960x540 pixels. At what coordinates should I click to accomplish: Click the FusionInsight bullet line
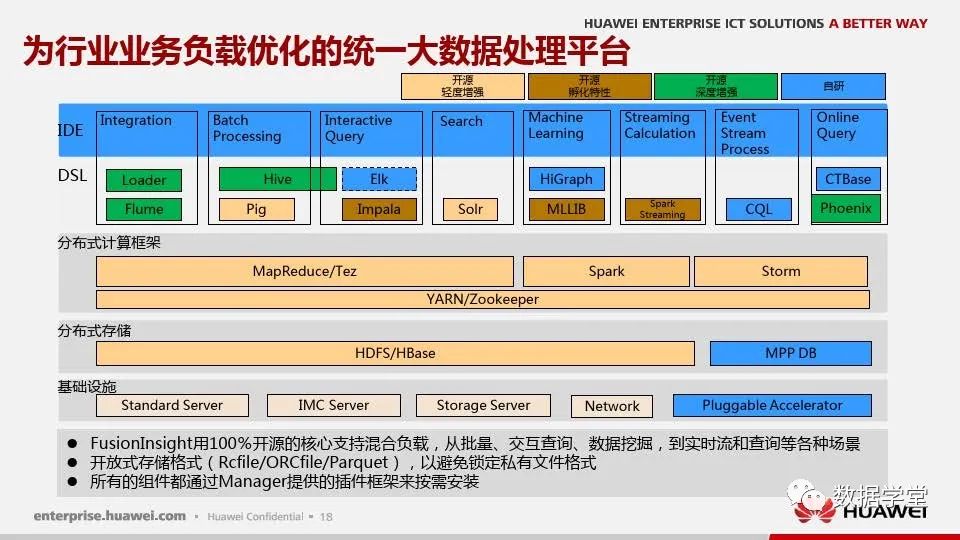[x=474, y=443]
